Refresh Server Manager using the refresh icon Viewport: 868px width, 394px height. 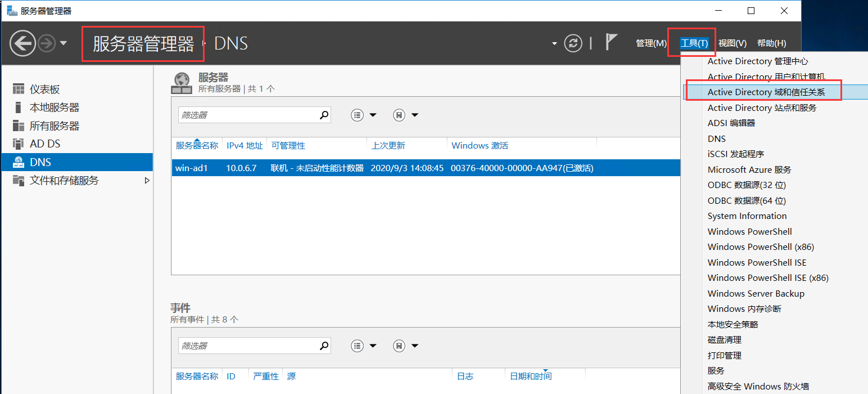pyautogui.click(x=573, y=43)
